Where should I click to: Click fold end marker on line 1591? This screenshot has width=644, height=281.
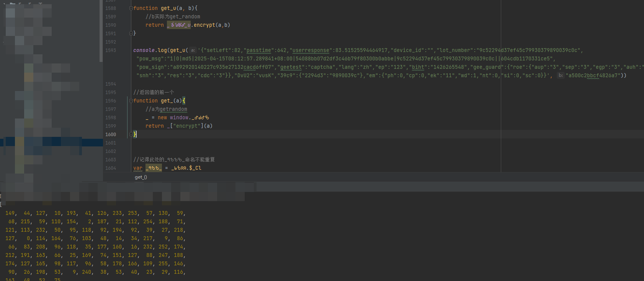(131, 34)
